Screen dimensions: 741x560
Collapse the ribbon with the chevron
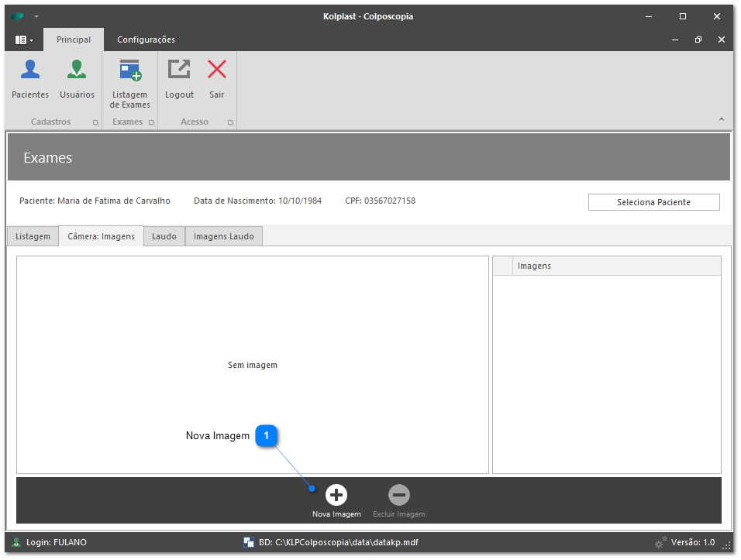[x=721, y=119]
